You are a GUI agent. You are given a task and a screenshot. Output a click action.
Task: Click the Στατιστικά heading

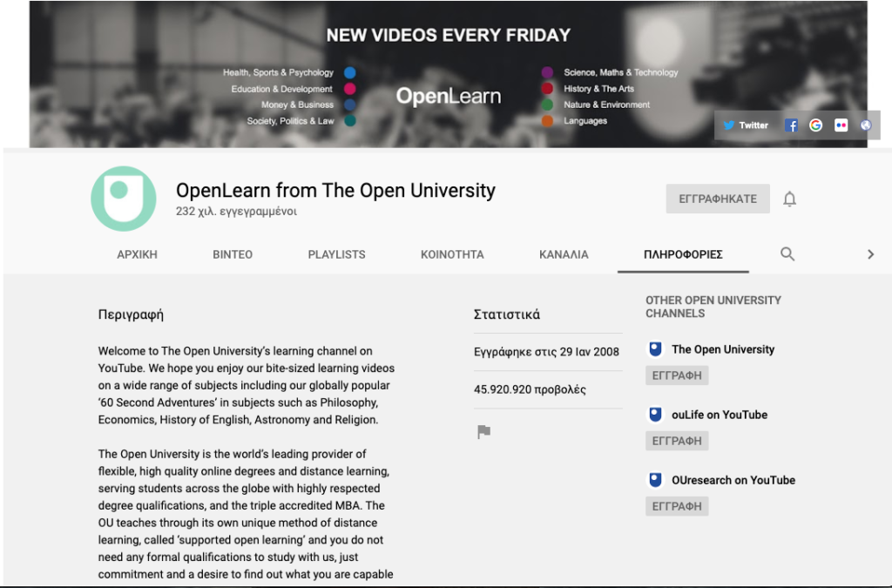tap(507, 314)
